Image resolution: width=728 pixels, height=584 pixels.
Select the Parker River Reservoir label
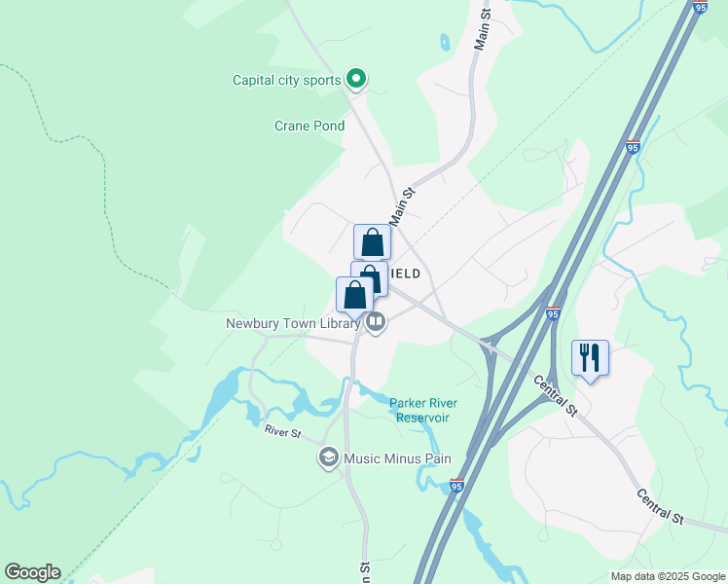coord(423,411)
